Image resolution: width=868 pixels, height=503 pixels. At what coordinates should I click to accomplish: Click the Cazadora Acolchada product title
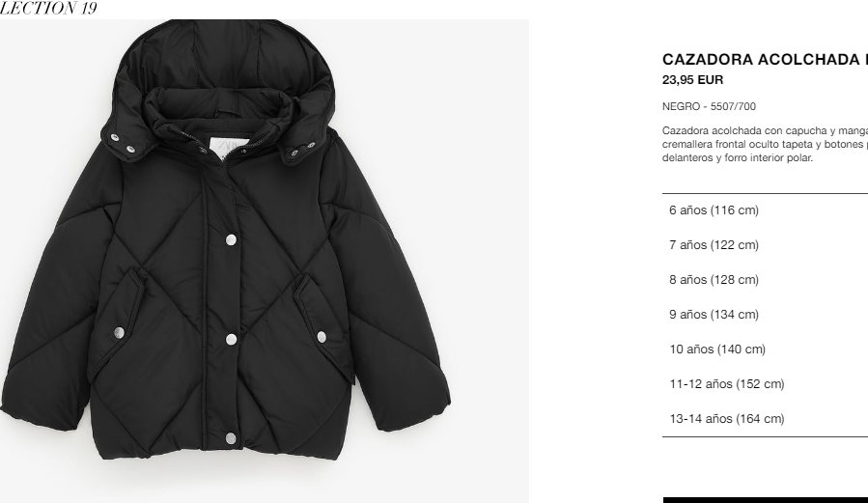(x=765, y=59)
